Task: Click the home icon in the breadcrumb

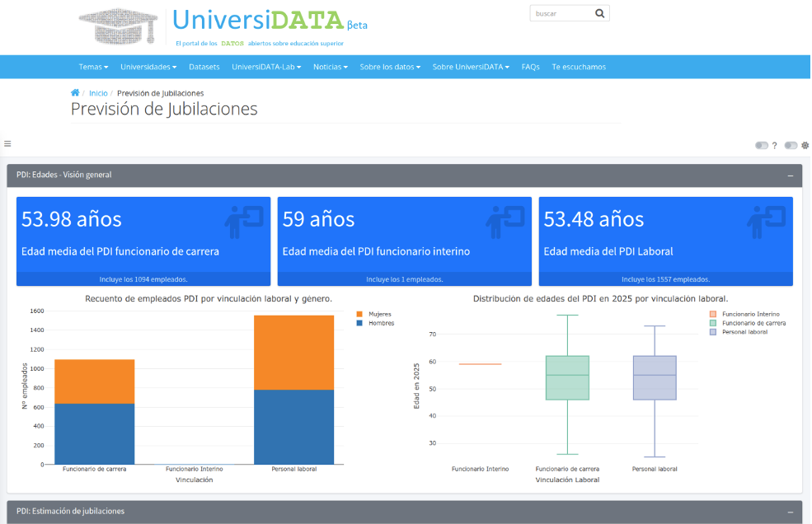Action: point(75,93)
